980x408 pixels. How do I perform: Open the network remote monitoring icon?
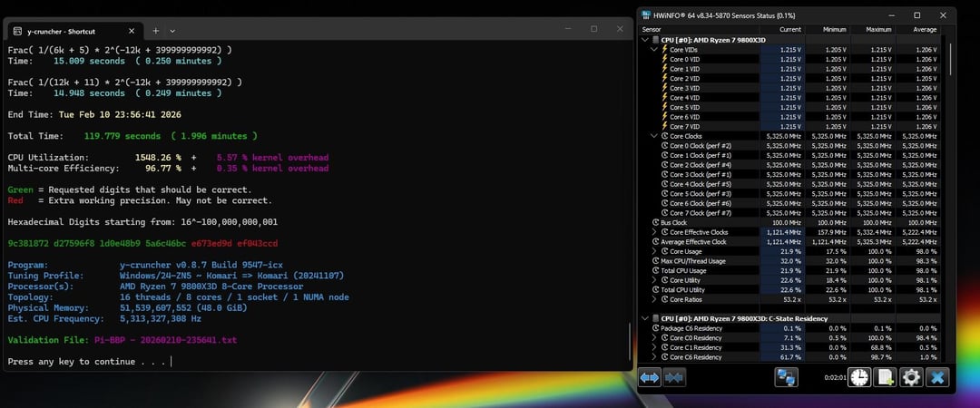pyautogui.click(x=786, y=378)
